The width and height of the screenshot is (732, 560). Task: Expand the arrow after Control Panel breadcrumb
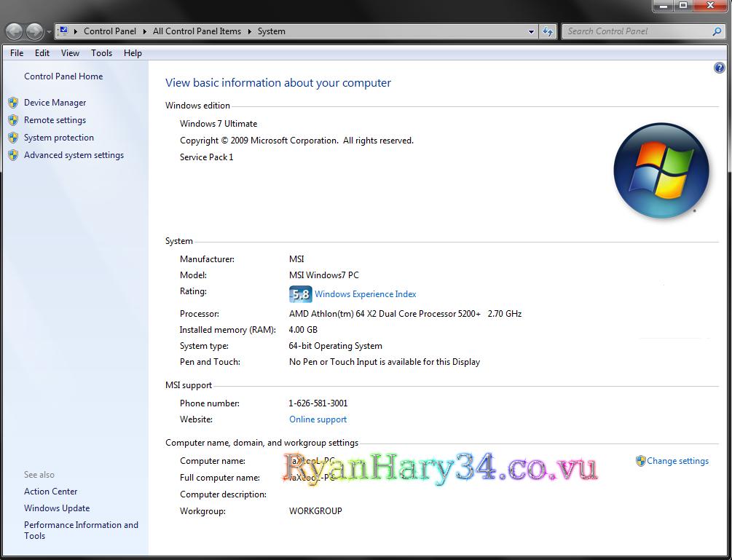tap(145, 31)
